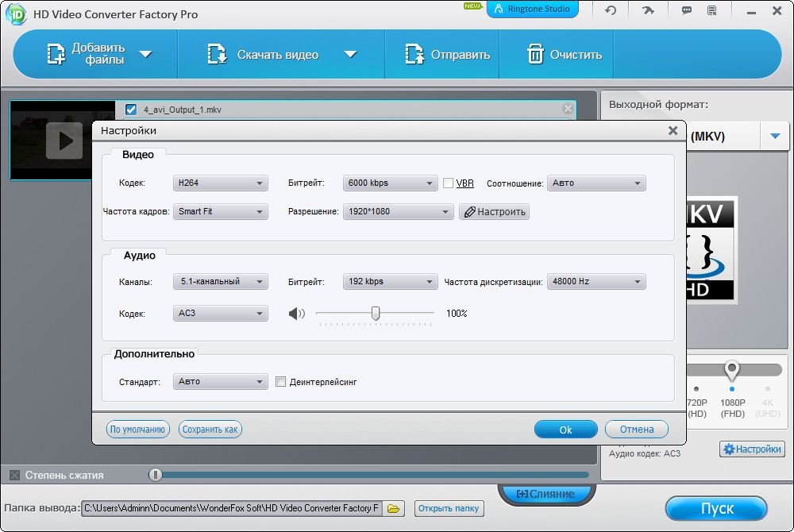Viewport: 794px width, 532px height.
Task: Click the Папка вывода path field
Action: point(232,508)
